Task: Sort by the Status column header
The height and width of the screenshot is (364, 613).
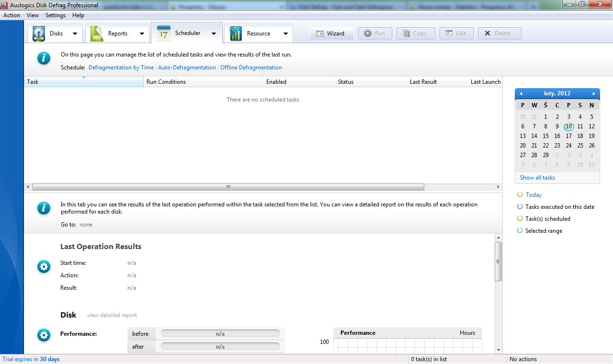Action: pyautogui.click(x=371, y=82)
